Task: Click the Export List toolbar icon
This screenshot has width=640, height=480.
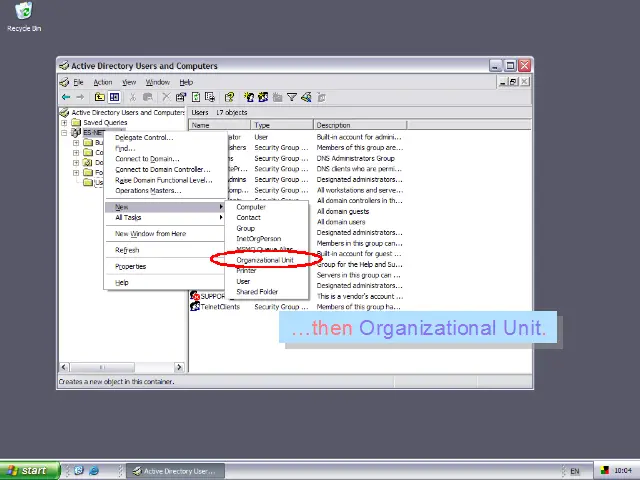Action: tap(210, 97)
